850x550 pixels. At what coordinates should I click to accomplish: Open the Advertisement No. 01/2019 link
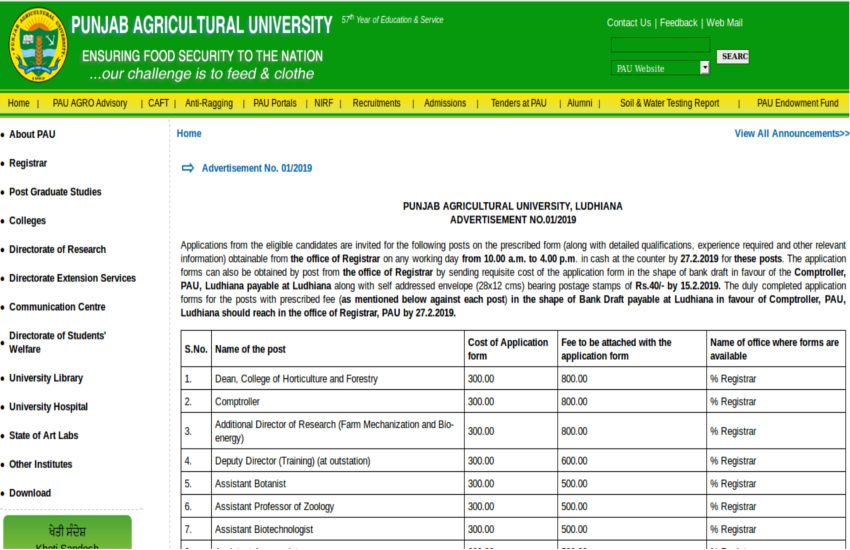[x=256, y=168]
